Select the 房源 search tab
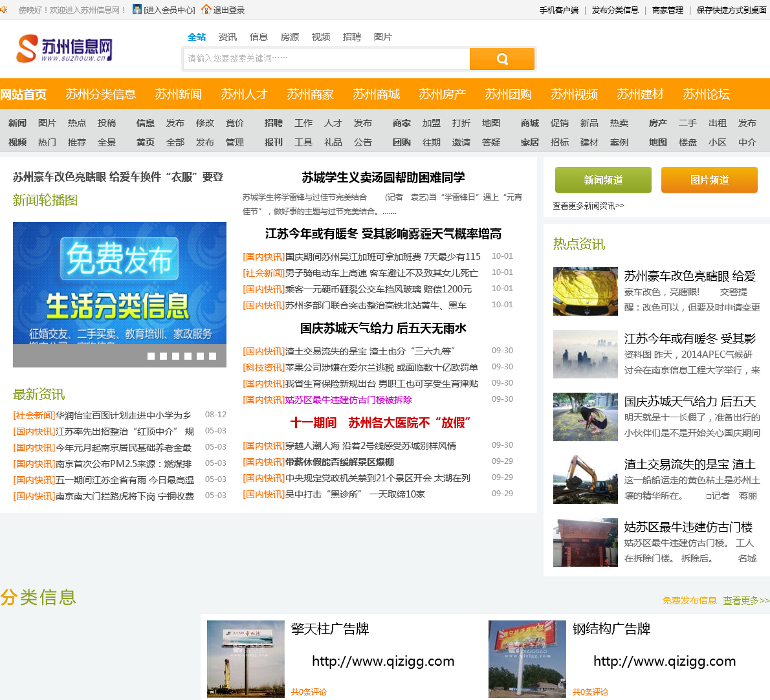The image size is (770, 700). pyautogui.click(x=290, y=37)
